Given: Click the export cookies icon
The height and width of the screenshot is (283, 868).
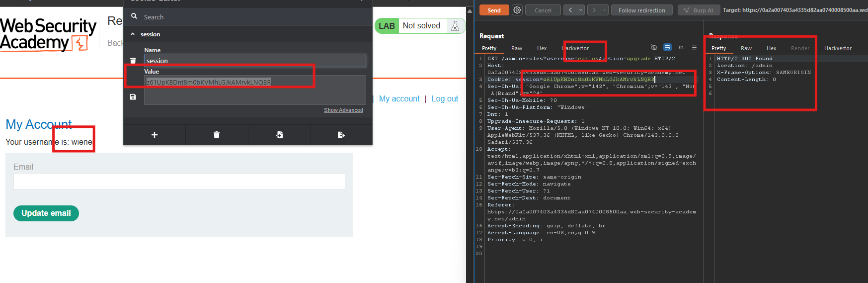Looking at the screenshot, I should tap(341, 135).
